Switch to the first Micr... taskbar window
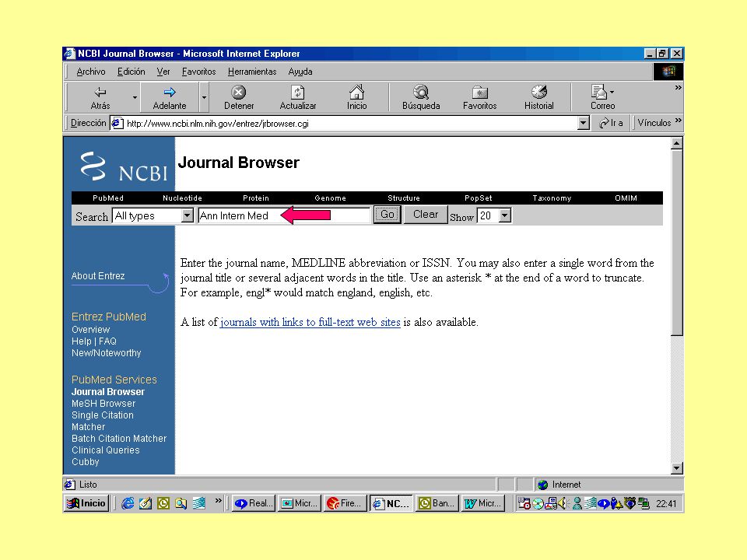Screen dimensions: 747x560 (x=299, y=503)
